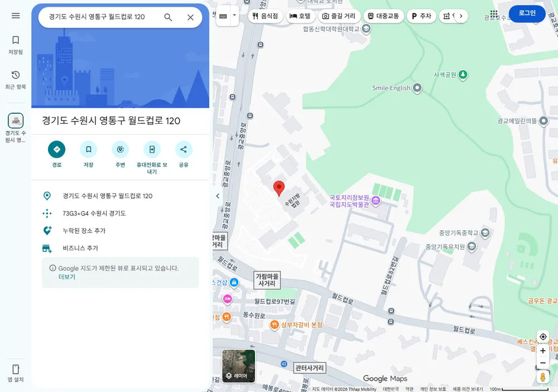Sign in with the 로그인 button

(527, 13)
